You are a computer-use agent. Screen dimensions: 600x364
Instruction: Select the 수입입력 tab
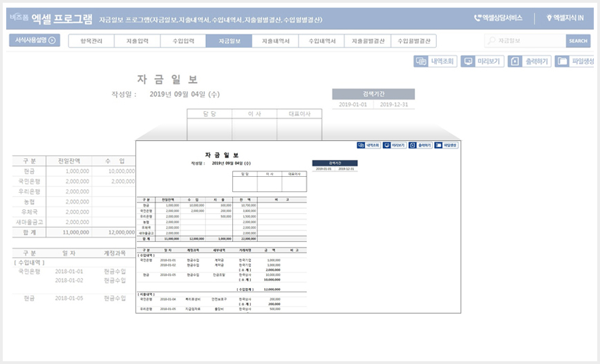(183, 41)
